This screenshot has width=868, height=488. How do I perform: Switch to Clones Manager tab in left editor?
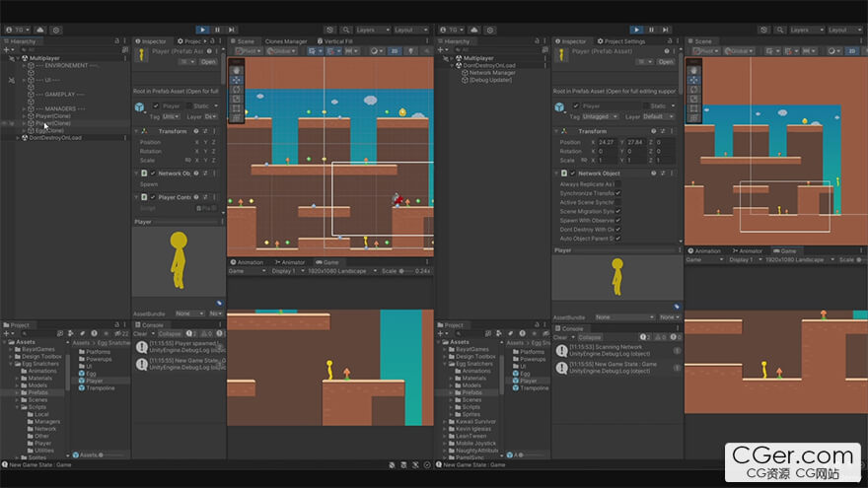click(286, 41)
